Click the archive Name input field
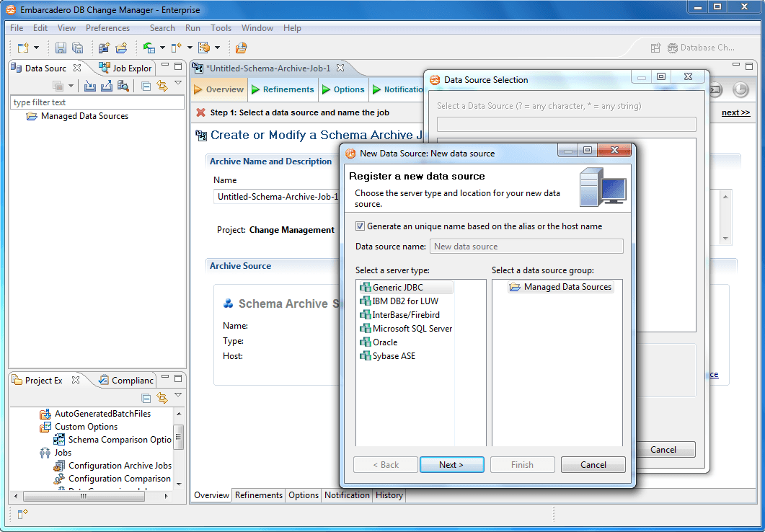The height and width of the screenshot is (532, 765). click(x=277, y=197)
